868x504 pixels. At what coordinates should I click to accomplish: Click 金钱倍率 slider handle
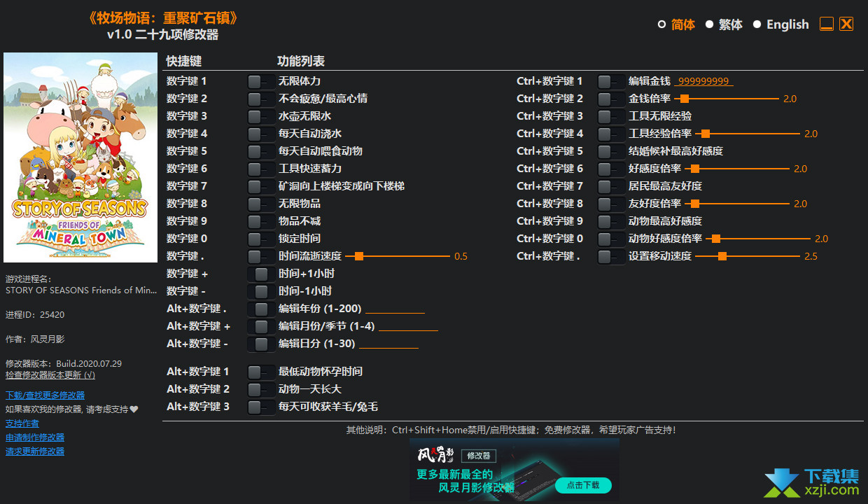point(685,99)
